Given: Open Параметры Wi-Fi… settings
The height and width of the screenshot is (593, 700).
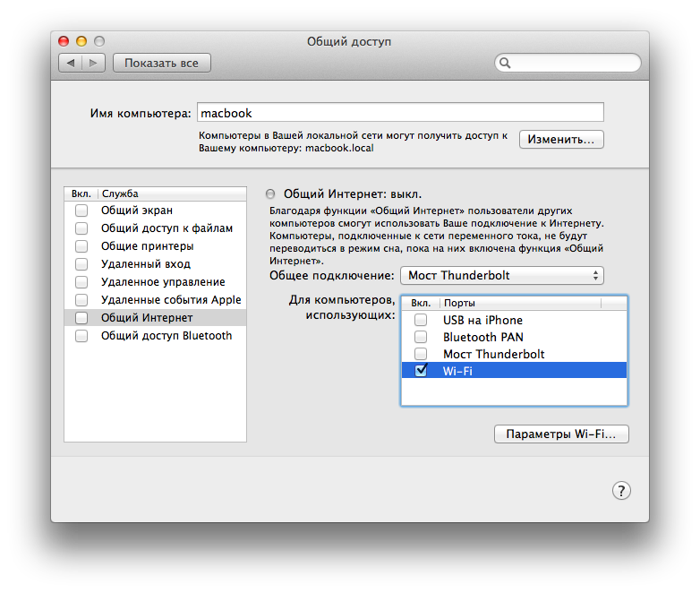Looking at the screenshot, I should [561, 434].
